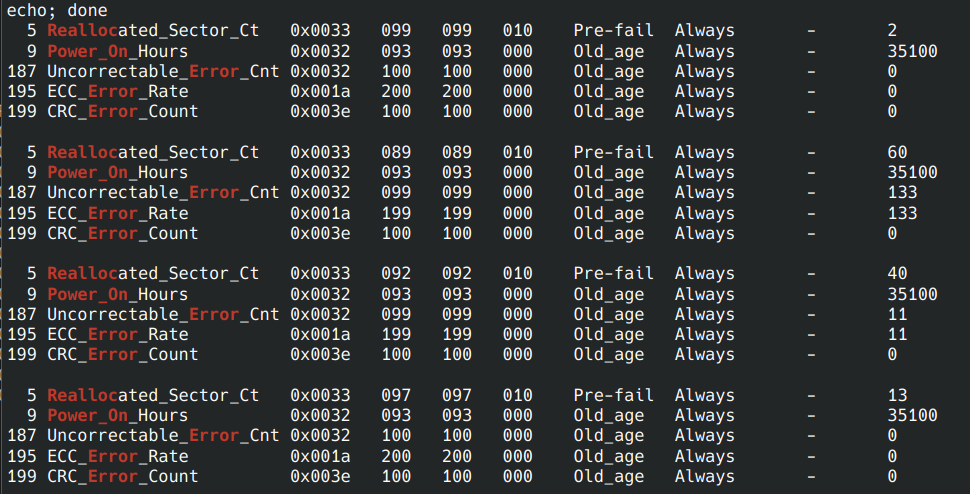Image resolution: width=970 pixels, height=494 pixels.
Task: Click the "echo; done" command text
Action: [57, 11]
